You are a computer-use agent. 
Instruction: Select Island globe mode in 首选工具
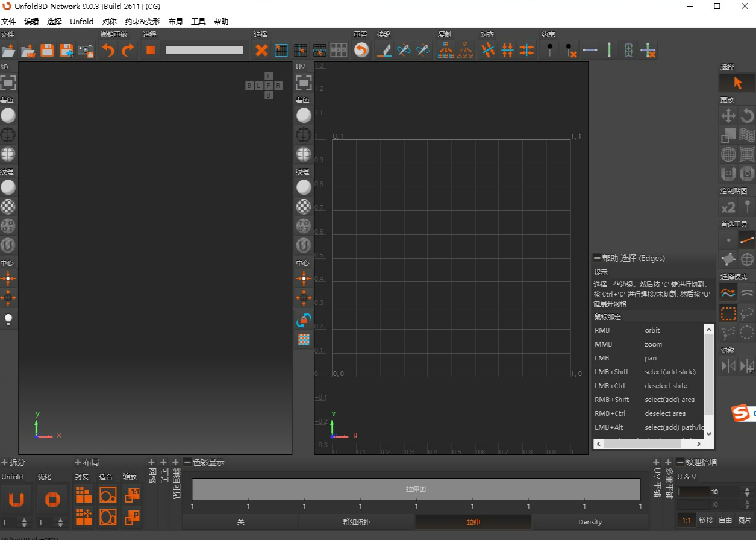pos(747,259)
